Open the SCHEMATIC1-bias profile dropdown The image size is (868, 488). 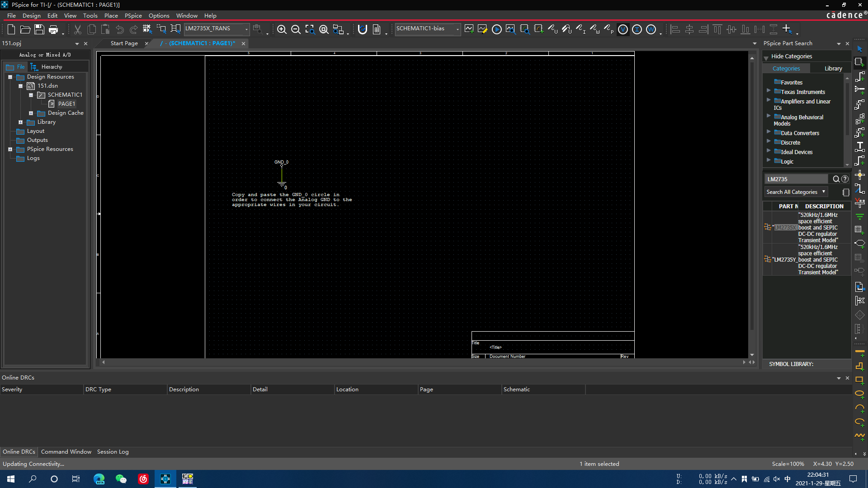pyautogui.click(x=458, y=29)
